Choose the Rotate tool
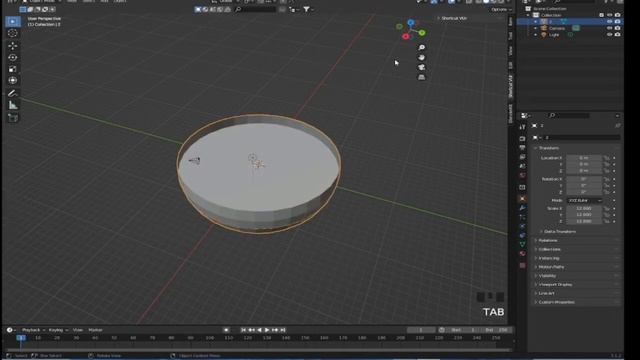Screen dimensions: 640x360 pos(13,58)
